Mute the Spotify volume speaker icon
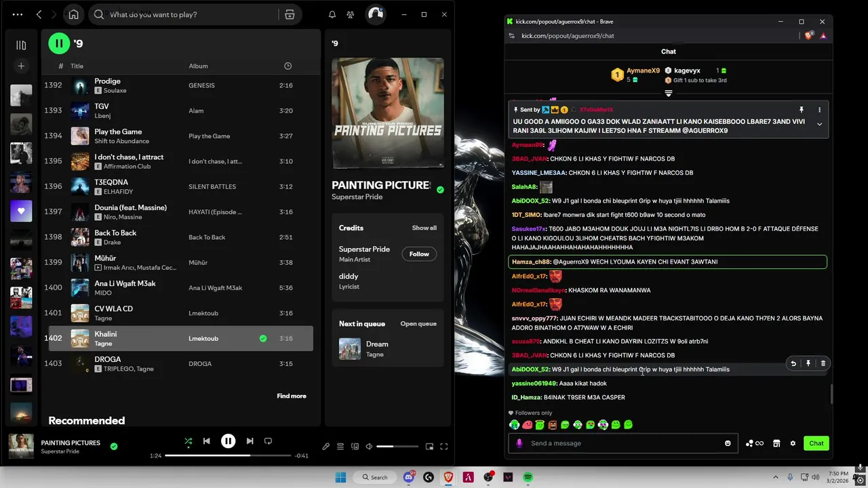The image size is (868, 488). (x=369, y=447)
